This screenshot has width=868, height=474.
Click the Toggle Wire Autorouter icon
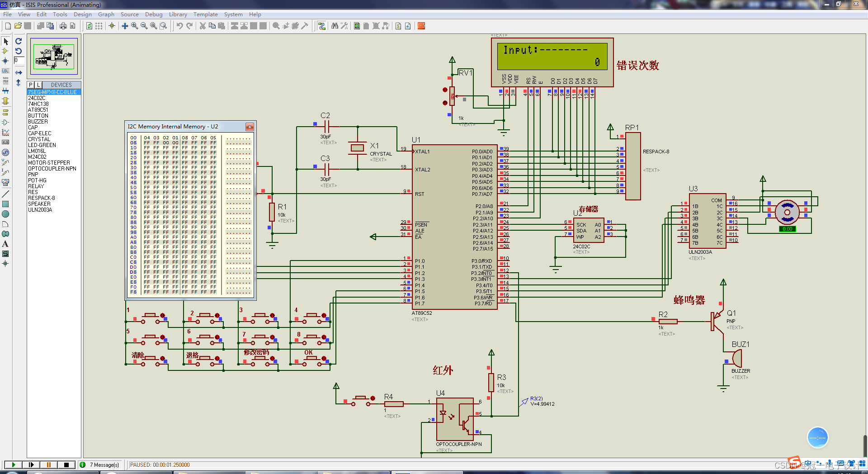tap(321, 26)
